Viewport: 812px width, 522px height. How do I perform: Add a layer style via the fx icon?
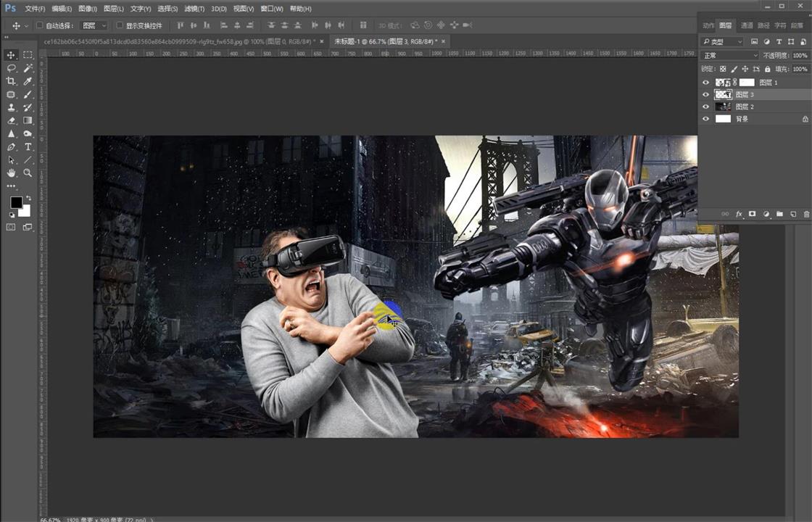click(x=739, y=214)
